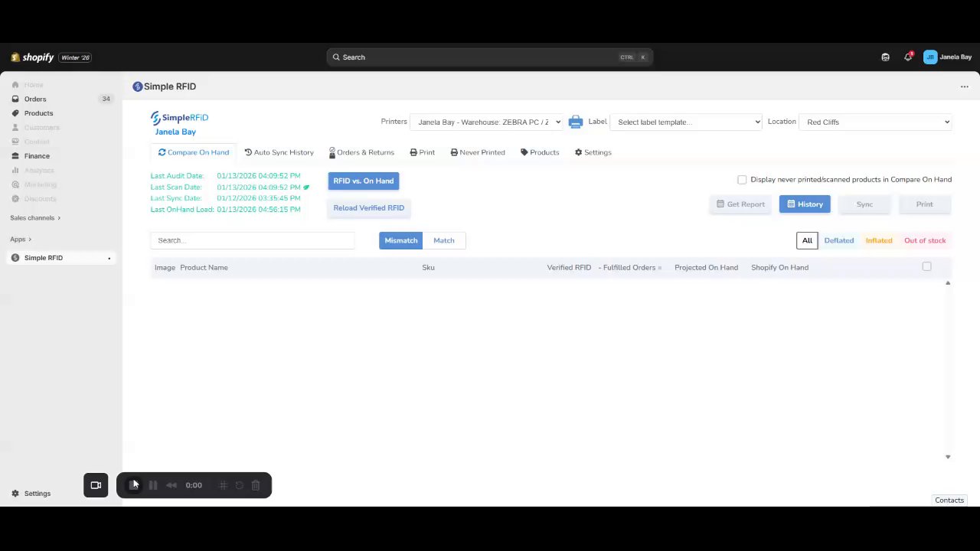Toggle the Mismatch filter
Viewport: 980px width, 551px height.
401,240
